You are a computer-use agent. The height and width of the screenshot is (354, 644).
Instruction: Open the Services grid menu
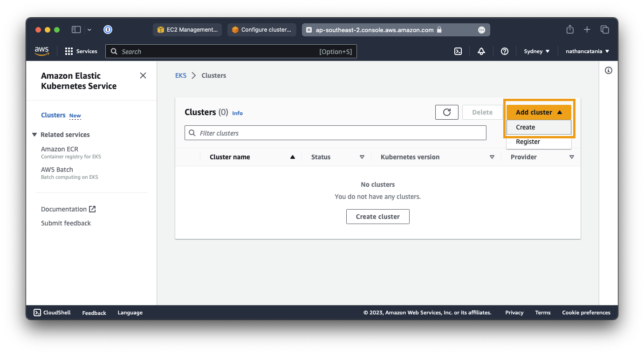pyautogui.click(x=81, y=51)
